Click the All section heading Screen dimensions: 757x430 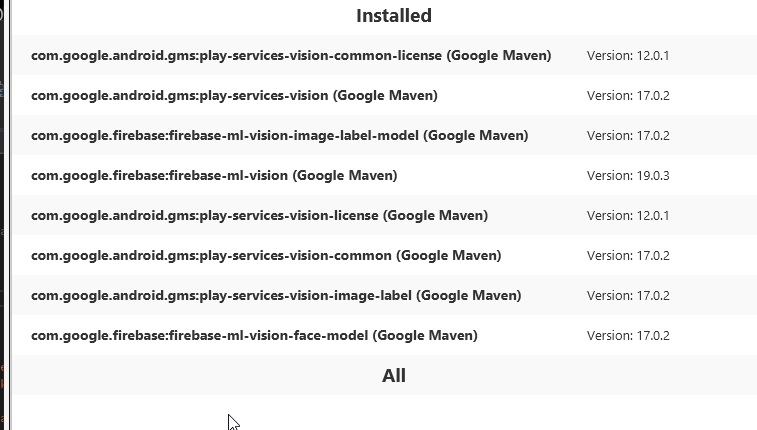[x=393, y=376]
